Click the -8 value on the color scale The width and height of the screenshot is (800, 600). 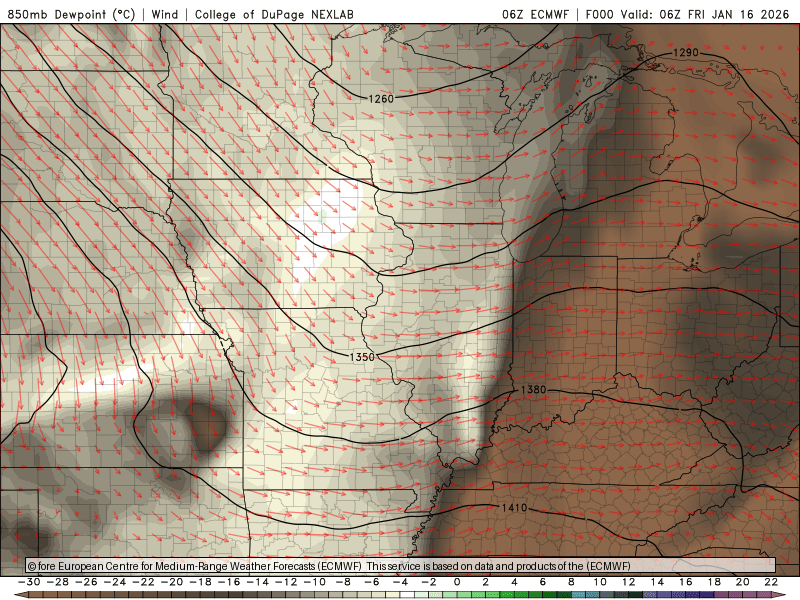(343, 582)
